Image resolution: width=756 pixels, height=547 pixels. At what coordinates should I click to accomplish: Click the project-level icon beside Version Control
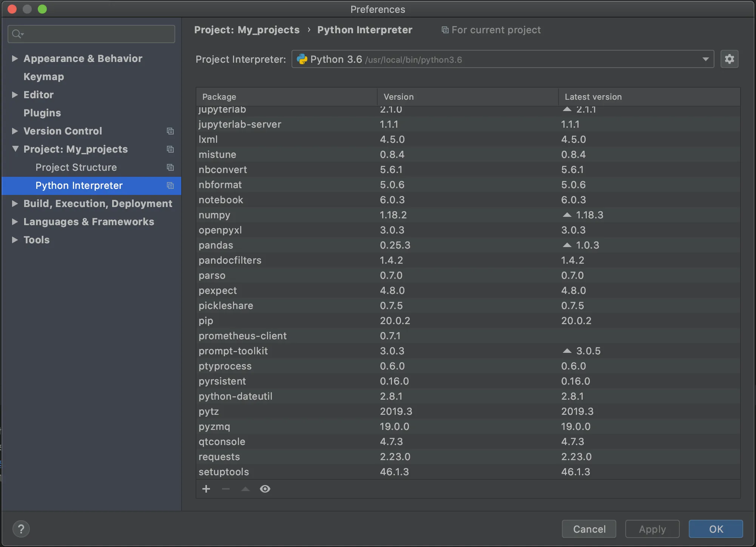click(170, 131)
